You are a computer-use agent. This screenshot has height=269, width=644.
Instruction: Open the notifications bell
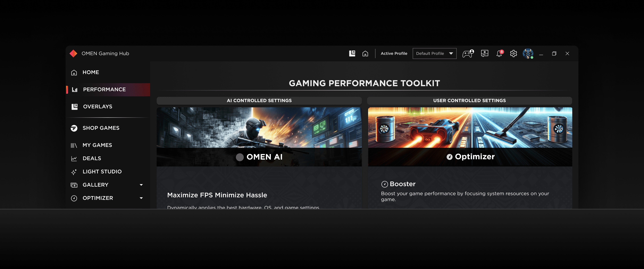pos(499,54)
